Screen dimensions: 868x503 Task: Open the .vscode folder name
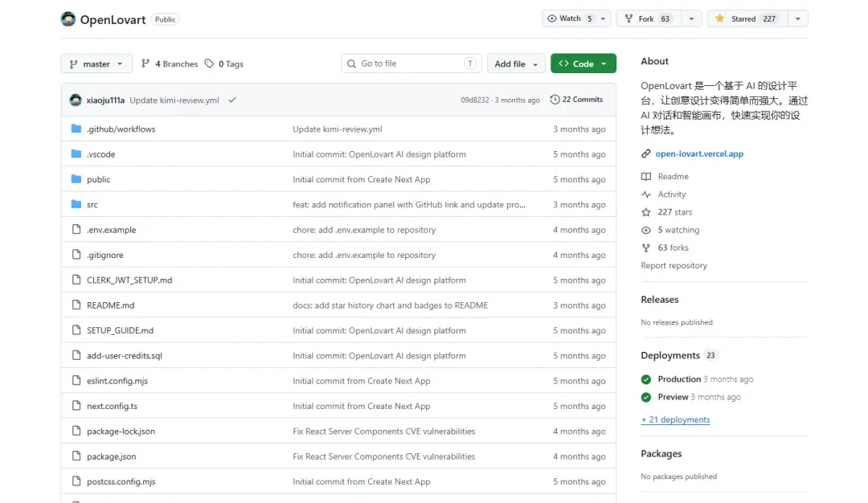(100, 154)
